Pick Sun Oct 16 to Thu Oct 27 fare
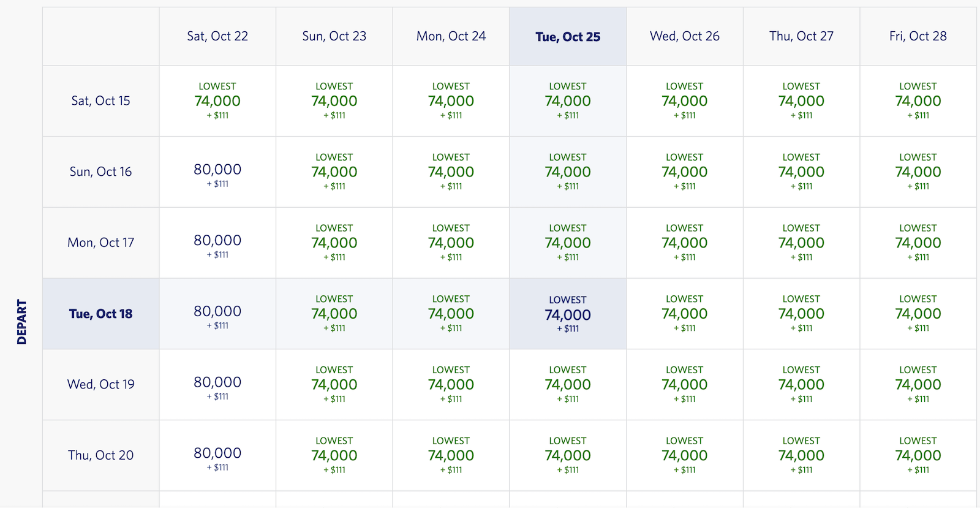980x508 pixels. coord(801,172)
